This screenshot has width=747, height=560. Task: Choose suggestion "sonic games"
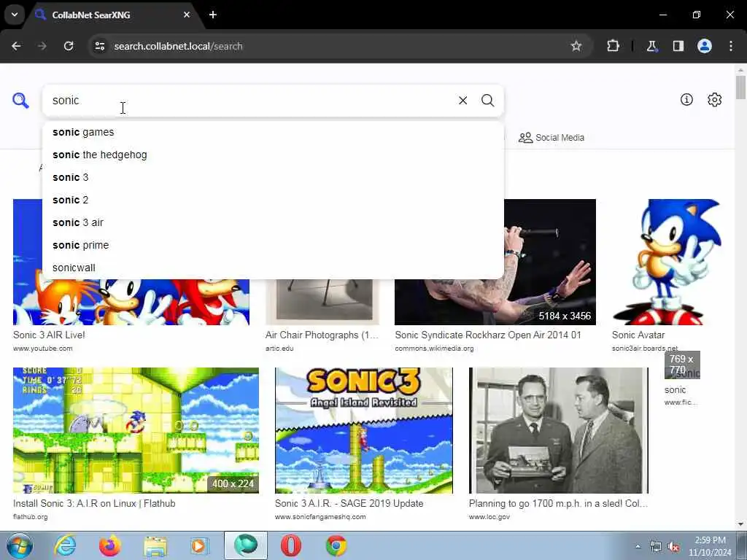coord(273,133)
